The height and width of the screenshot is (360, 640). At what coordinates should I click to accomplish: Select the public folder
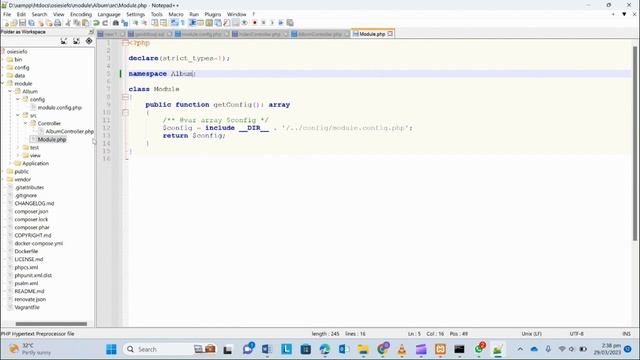tap(21, 171)
